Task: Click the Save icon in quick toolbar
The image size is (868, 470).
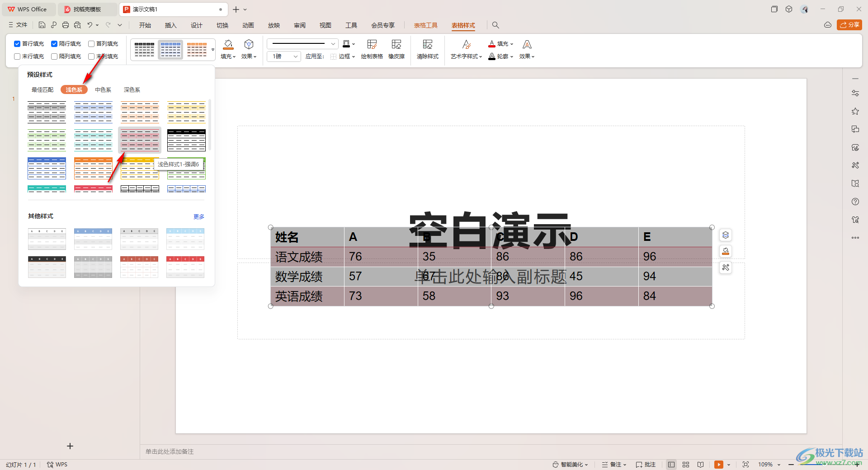Action: [x=42, y=25]
